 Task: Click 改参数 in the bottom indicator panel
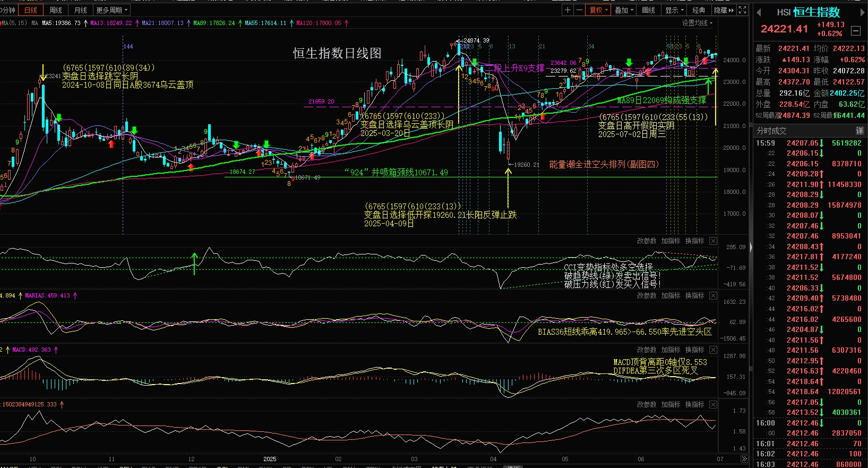[647, 405]
